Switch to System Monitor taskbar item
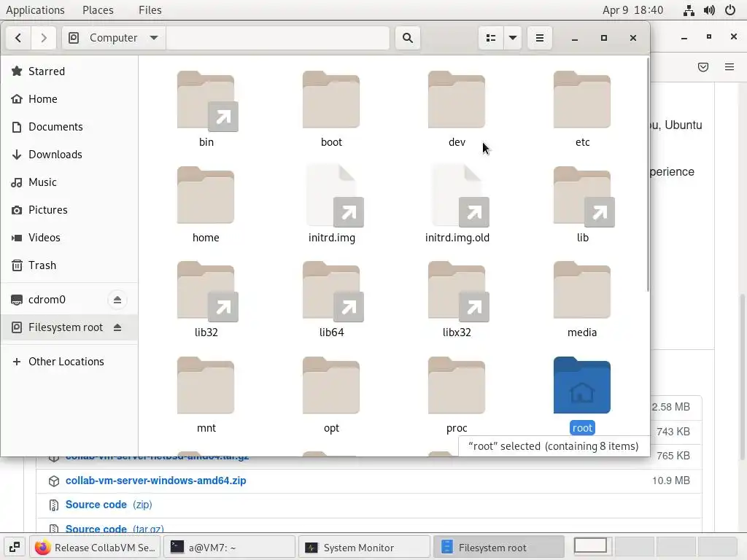 tap(365, 548)
